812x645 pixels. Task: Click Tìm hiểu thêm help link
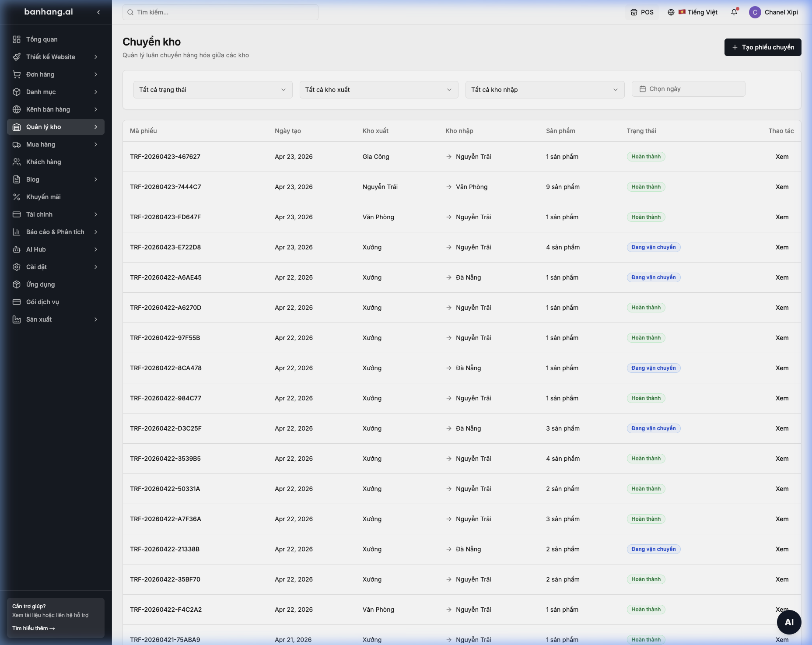pyautogui.click(x=34, y=628)
